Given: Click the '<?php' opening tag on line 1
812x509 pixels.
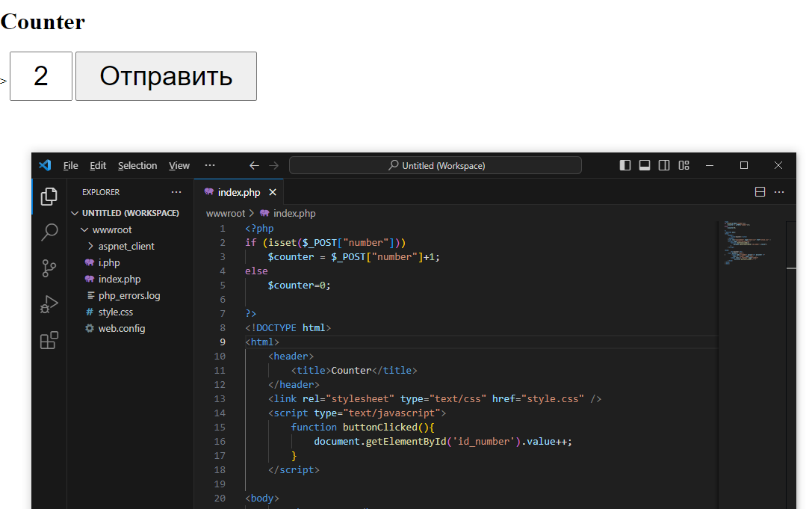Looking at the screenshot, I should coord(259,229).
